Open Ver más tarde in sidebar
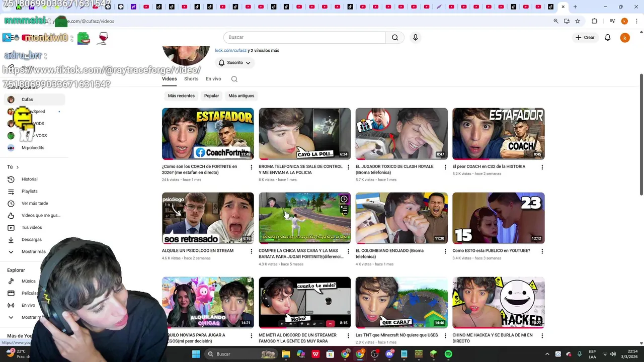Image resolution: width=644 pixels, height=362 pixels. pyautogui.click(x=33, y=203)
